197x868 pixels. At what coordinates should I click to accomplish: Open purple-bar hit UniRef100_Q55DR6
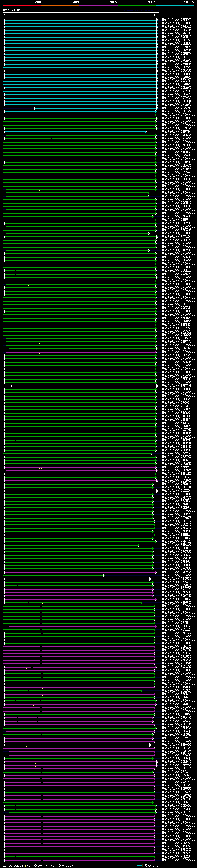coord(177,481)
